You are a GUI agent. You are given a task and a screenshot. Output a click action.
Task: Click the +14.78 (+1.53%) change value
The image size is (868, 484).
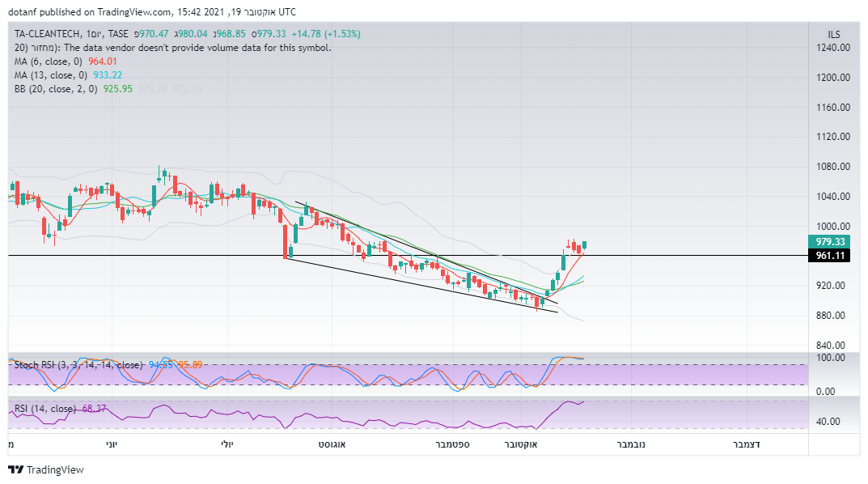[326, 34]
